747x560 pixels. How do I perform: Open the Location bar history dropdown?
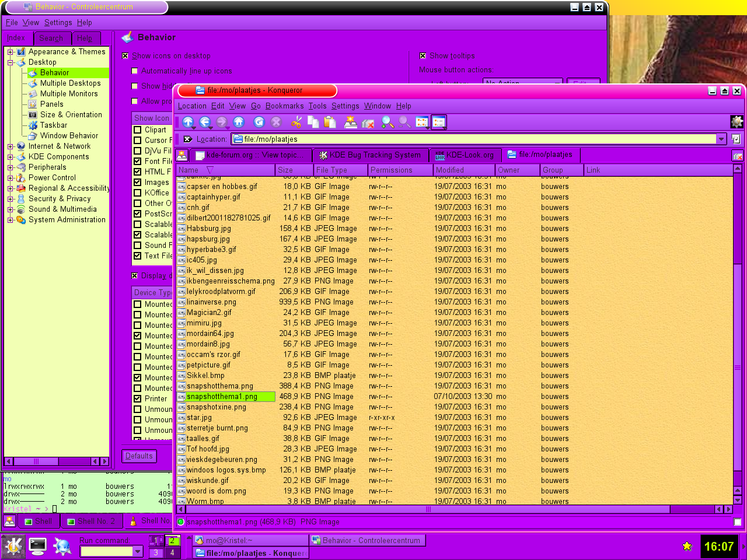tap(721, 139)
